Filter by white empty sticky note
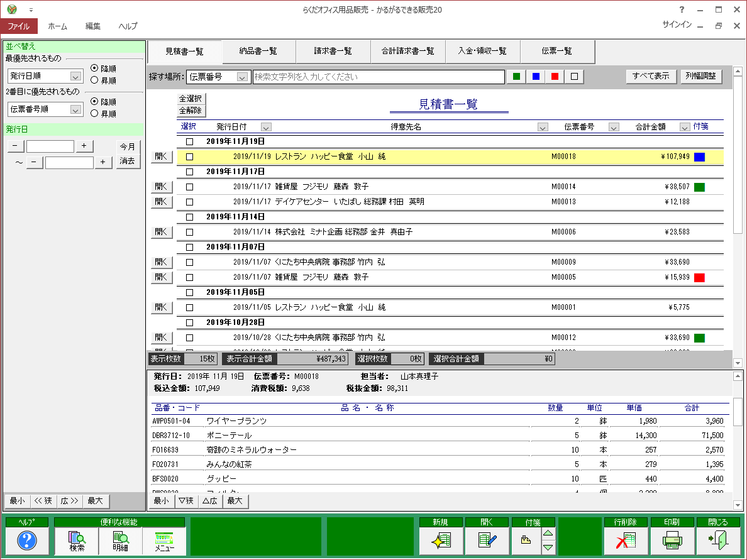The width and height of the screenshot is (747, 560). (x=574, y=76)
